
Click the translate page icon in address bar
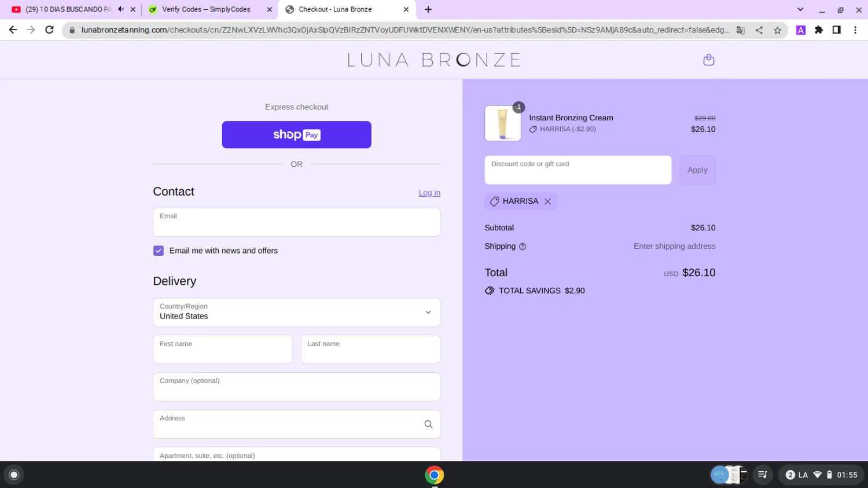tap(740, 30)
